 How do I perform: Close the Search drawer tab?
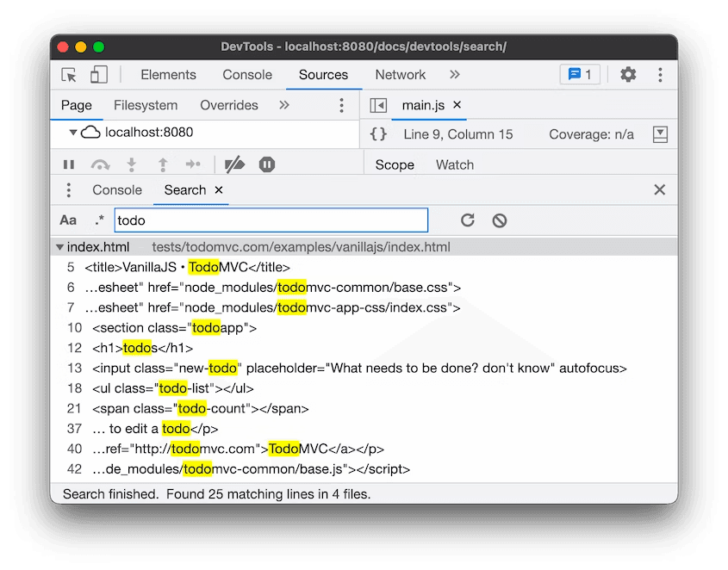click(219, 190)
